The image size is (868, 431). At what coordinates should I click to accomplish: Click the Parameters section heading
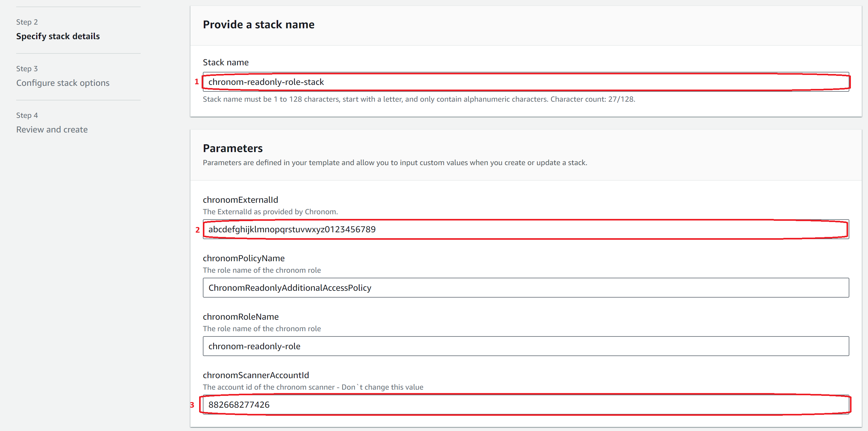(x=232, y=149)
